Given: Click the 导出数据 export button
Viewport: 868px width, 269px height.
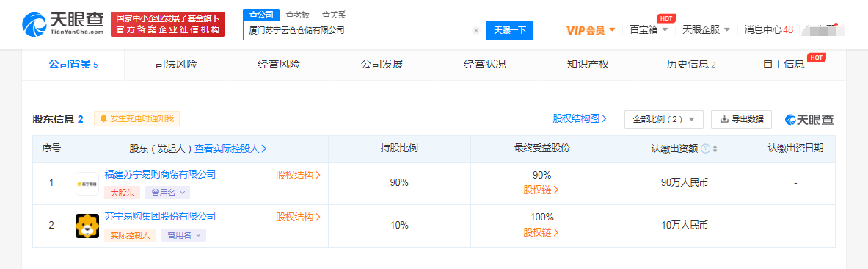Looking at the screenshot, I should (741, 119).
